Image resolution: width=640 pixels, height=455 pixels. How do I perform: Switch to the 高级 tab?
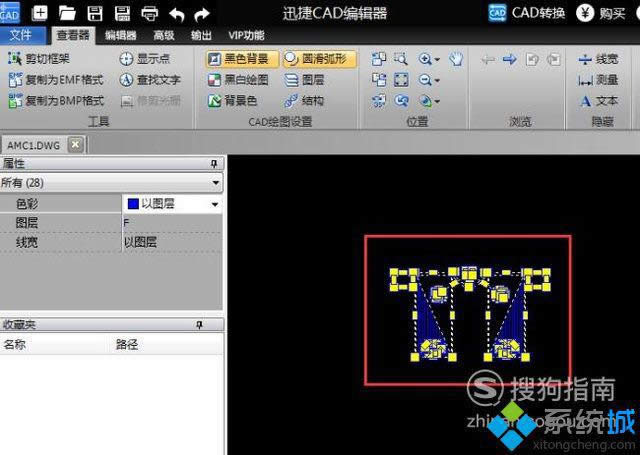coord(164,36)
